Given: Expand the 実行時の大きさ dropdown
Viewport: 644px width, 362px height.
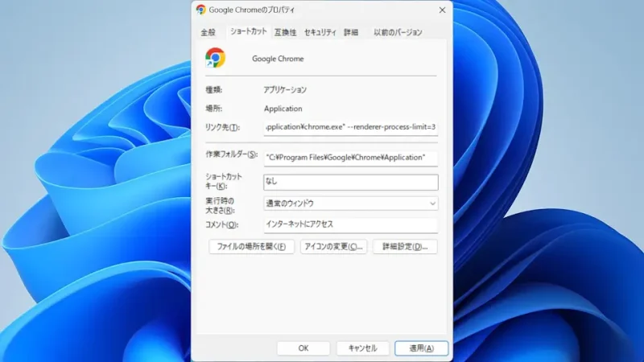Looking at the screenshot, I should coord(351,204).
